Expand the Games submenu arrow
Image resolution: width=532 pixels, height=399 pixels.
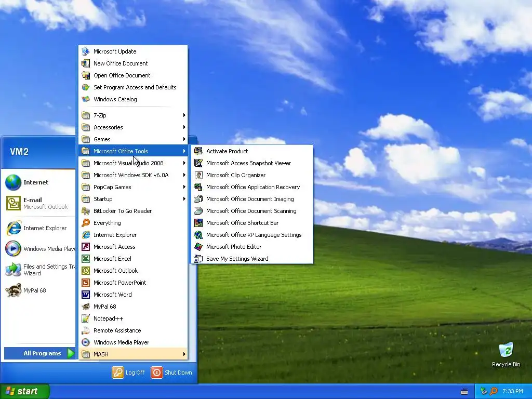click(x=184, y=139)
